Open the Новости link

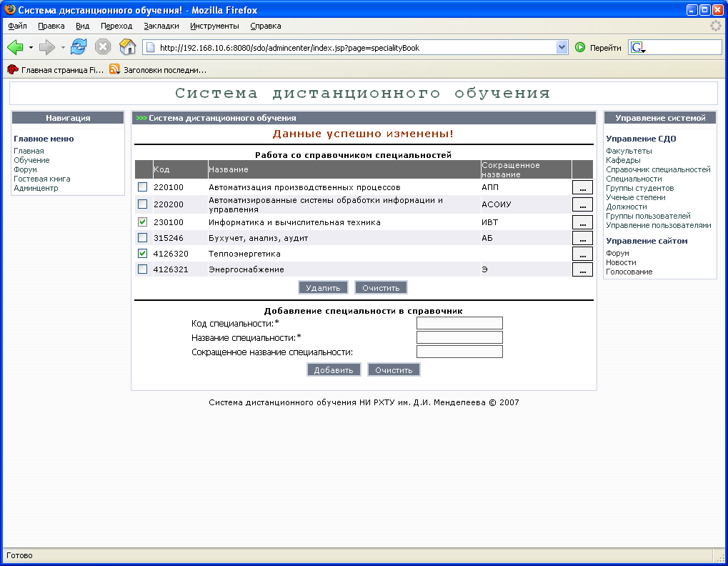621,262
